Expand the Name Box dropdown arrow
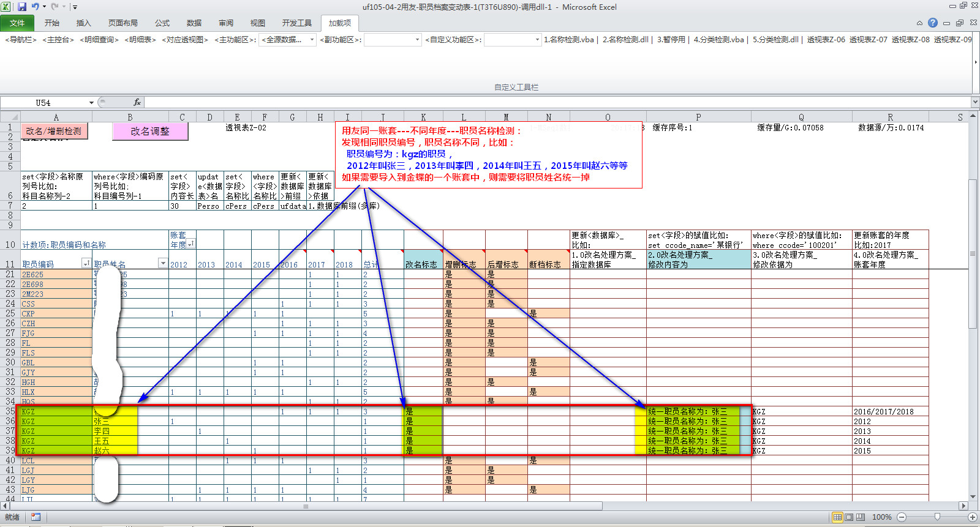 tap(91, 103)
